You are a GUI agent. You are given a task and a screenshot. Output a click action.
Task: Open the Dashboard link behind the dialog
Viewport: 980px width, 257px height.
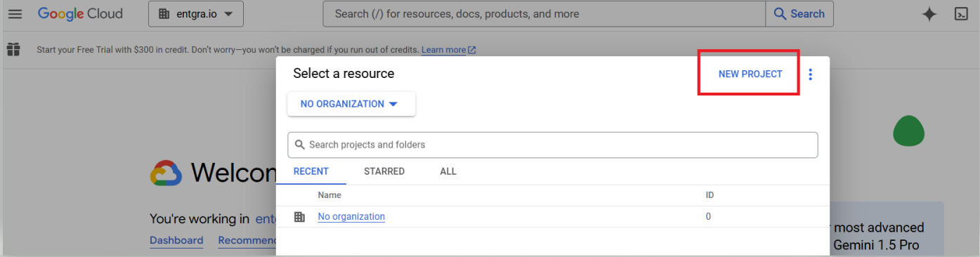176,240
